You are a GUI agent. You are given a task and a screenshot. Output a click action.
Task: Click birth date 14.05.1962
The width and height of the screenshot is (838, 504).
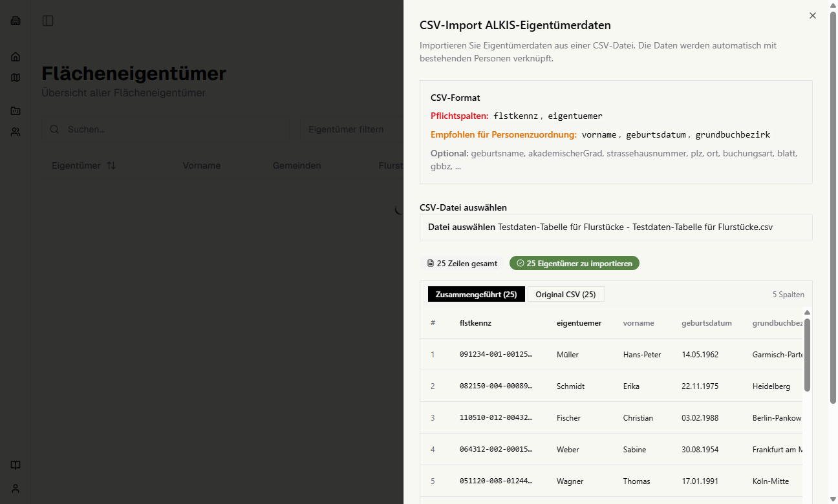tap(700, 355)
